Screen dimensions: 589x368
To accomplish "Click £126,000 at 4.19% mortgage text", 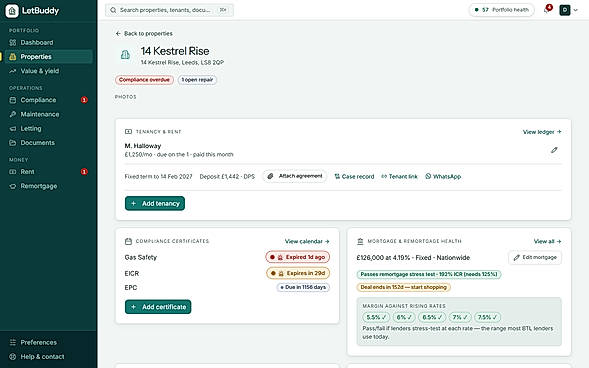I will click(x=413, y=258).
